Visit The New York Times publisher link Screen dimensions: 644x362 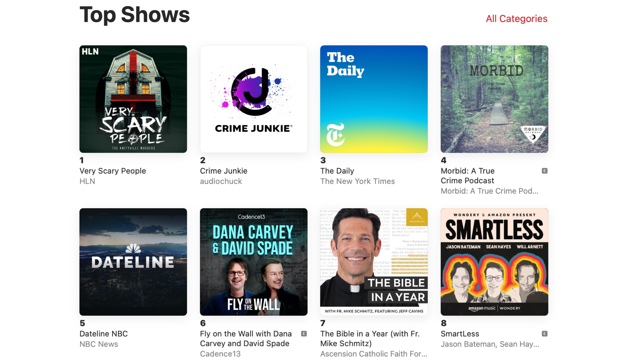(x=357, y=181)
